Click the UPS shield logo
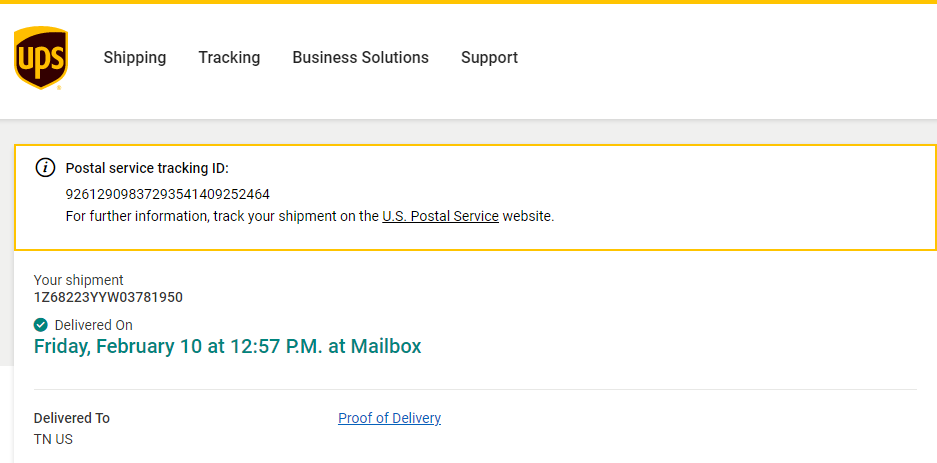This screenshot has width=937, height=463. point(41,58)
